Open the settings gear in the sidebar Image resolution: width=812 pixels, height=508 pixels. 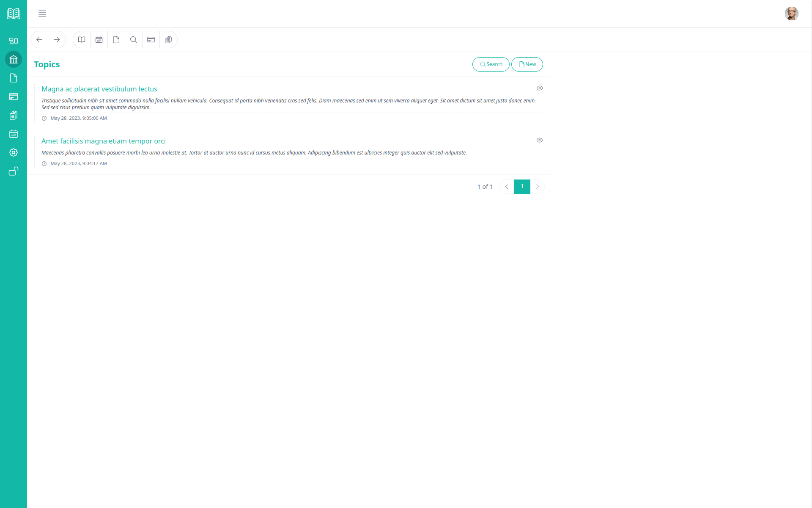coord(14,152)
